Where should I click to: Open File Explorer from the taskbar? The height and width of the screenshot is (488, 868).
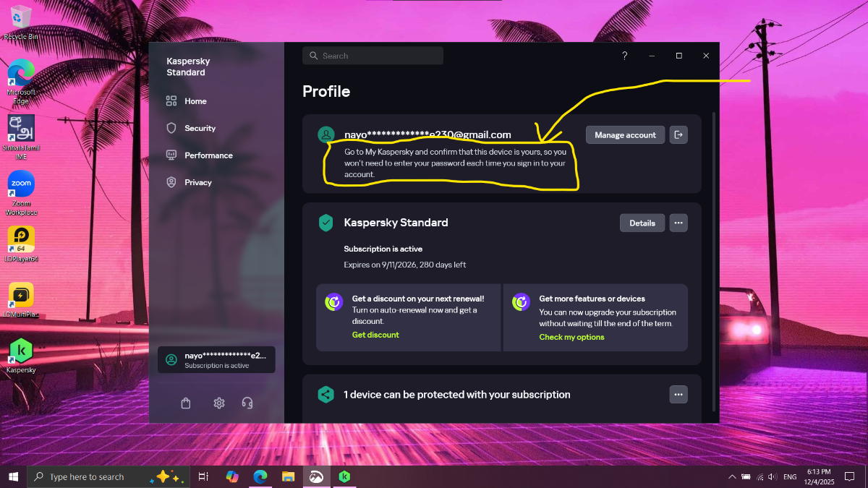tap(288, 476)
